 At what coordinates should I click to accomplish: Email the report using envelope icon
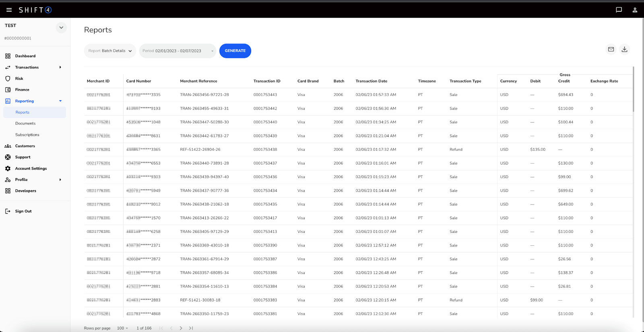611,49
